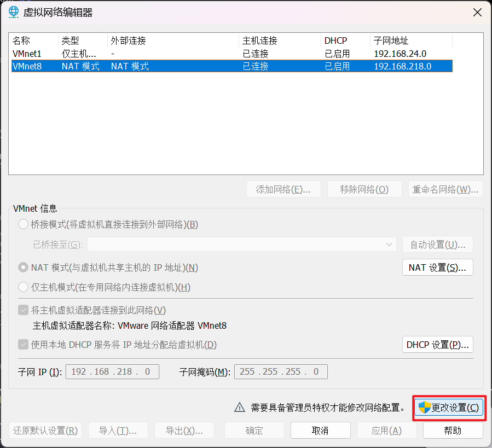Click 移除网络 button
Screen dimensions: 492x448
[364, 189]
